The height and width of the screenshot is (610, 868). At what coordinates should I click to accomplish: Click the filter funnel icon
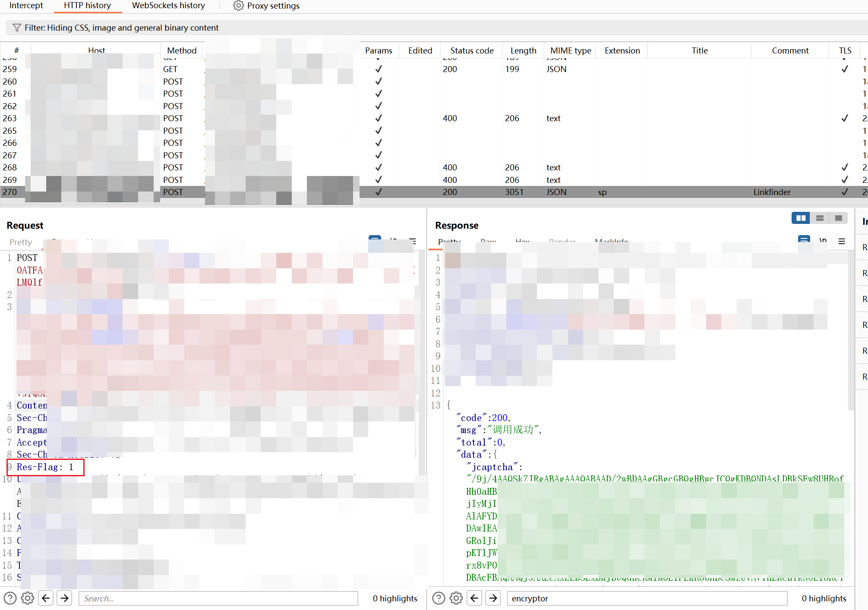tap(17, 28)
